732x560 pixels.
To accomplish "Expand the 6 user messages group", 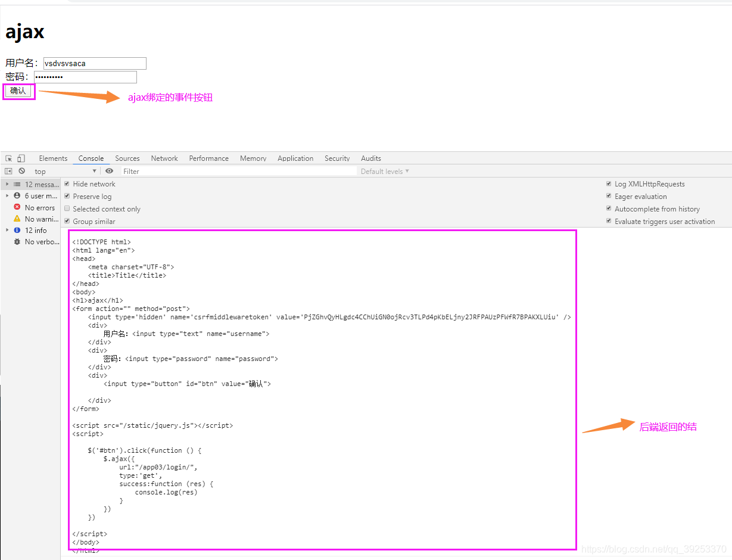I will pyautogui.click(x=7, y=196).
